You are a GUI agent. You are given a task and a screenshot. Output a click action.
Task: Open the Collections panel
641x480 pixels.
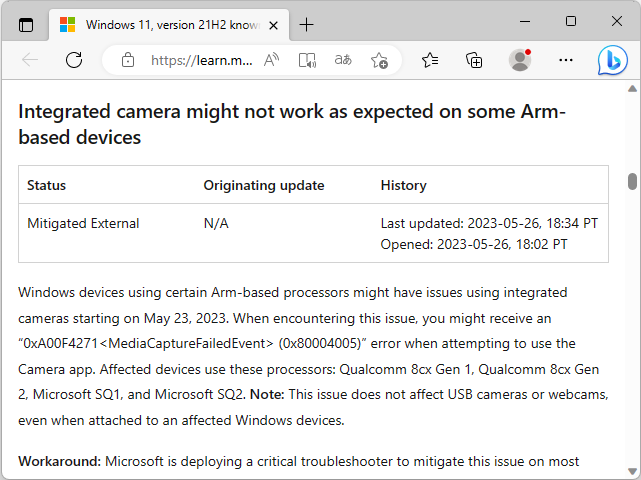[x=475, y=60]
